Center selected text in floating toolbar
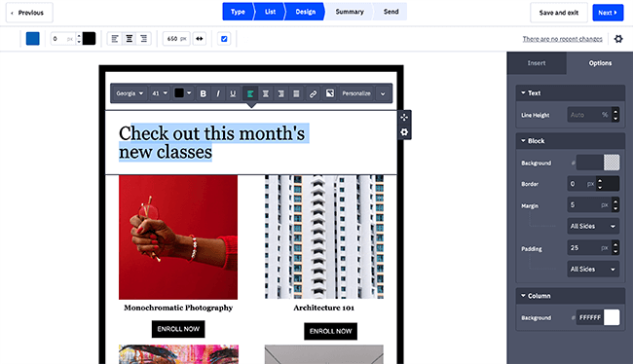633x364 pixels. tap(266, 93)
